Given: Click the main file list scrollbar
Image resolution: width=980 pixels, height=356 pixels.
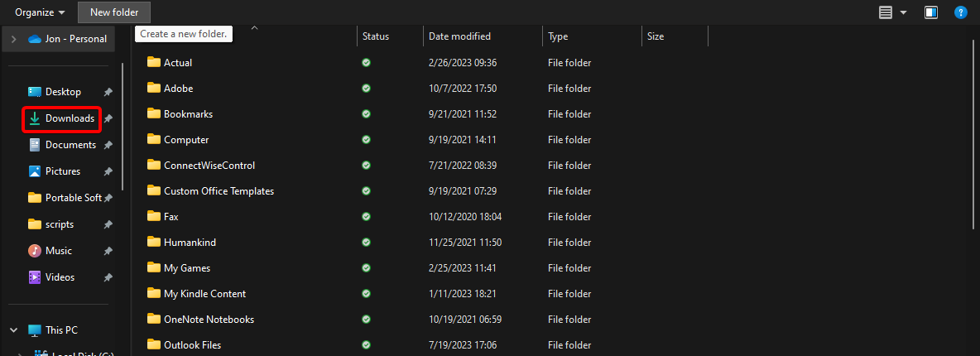Looking at the screenshot, I should 973,132.
